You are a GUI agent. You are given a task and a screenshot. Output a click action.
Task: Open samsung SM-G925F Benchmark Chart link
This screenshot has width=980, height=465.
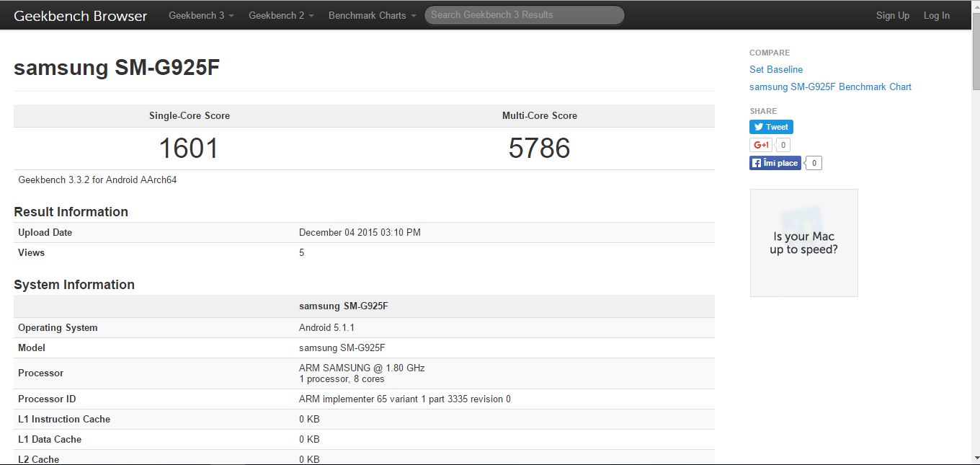pos(830,87)
